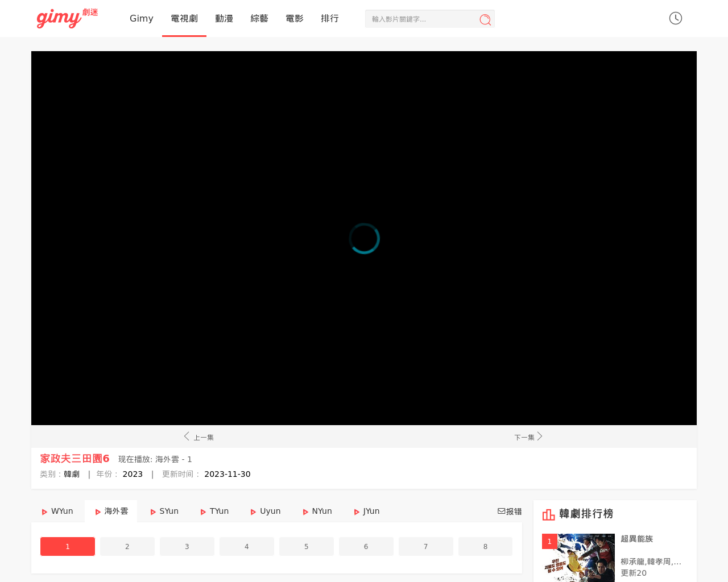The height and width of the screenshot is (582, 728).
Task: Click the 现在播放: 海外雲 - 1 text
Action: 155,459
